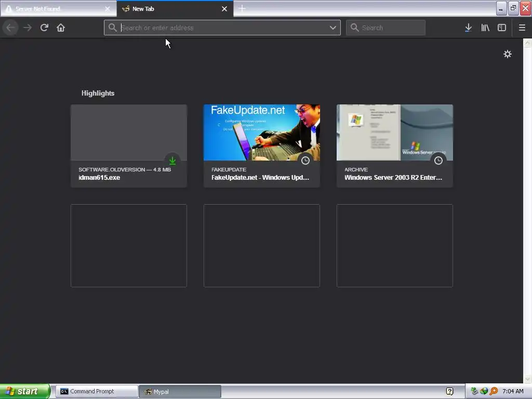
Task: Click the magnifier icon in address bar
Action: tap(113, 28)
